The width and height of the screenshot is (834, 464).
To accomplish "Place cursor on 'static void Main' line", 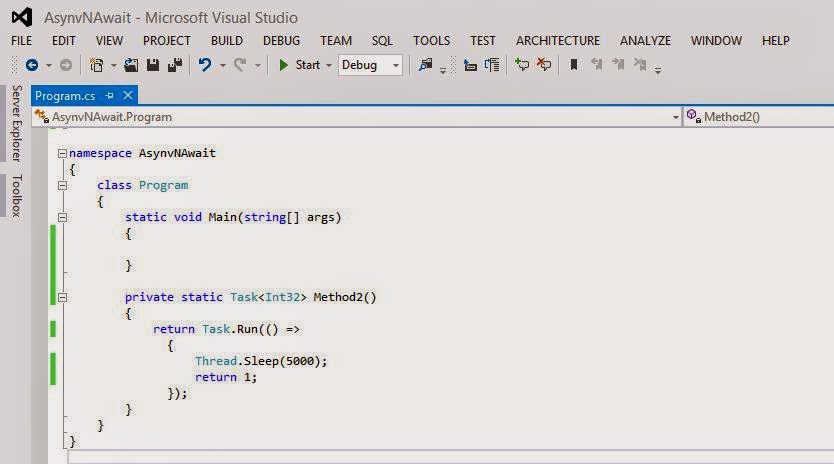I will click(x=233, y=217).
